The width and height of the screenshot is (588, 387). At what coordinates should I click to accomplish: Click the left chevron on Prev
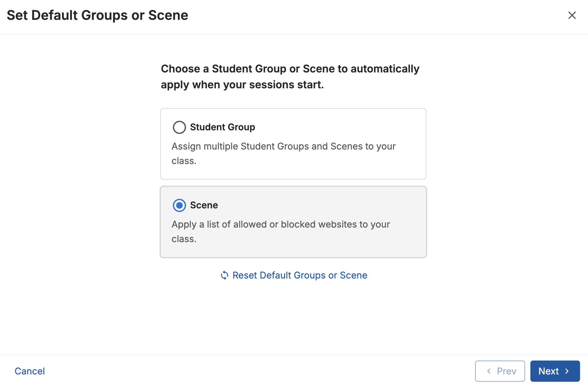489,371
